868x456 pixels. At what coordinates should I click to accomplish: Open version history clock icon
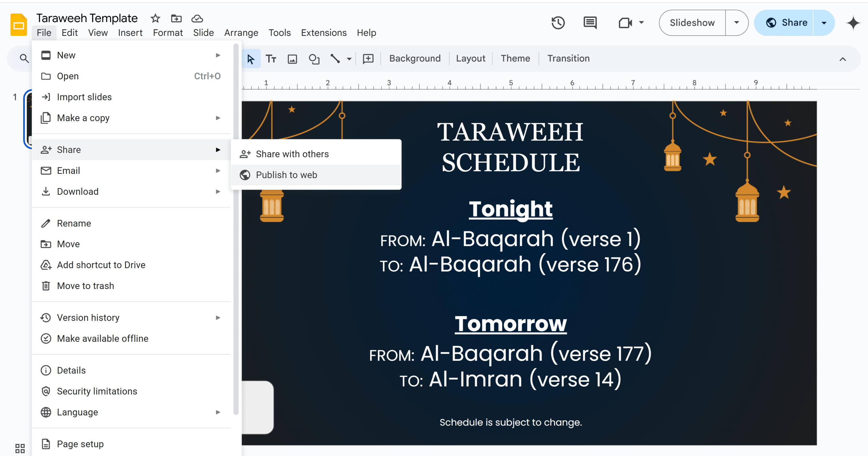coord(558,23)
